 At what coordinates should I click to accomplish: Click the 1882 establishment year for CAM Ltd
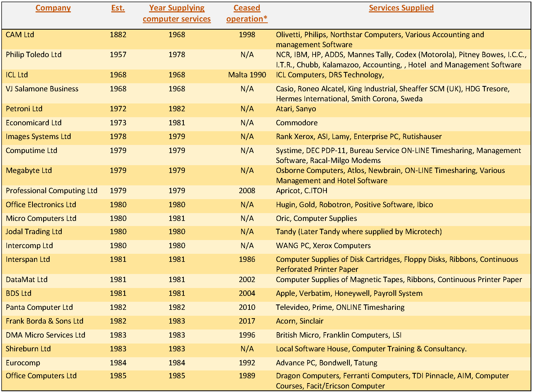pos(119,34)
